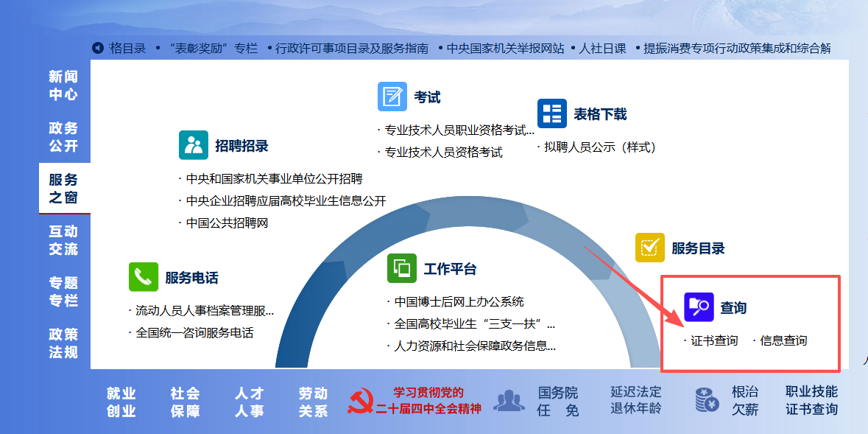Click the 招聘招录 heading
The image size is (868, 434).
click(x=242, y=146)
